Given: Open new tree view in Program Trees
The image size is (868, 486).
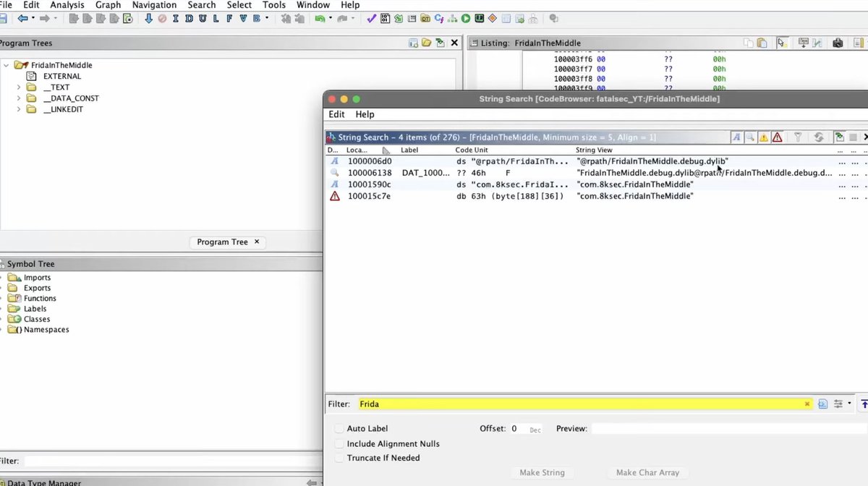Looking at the screenshot, I should click(413, 43).
